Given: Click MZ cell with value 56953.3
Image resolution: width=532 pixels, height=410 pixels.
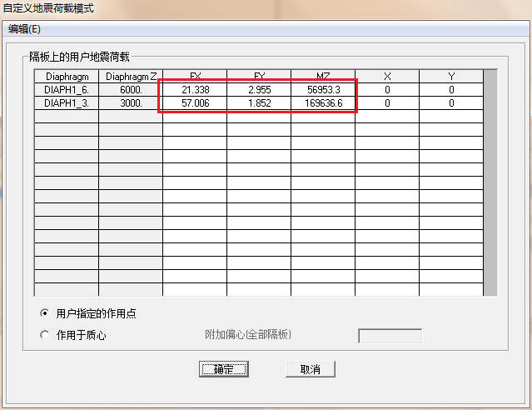Looking at the screenshot, I should click(323, 90).
